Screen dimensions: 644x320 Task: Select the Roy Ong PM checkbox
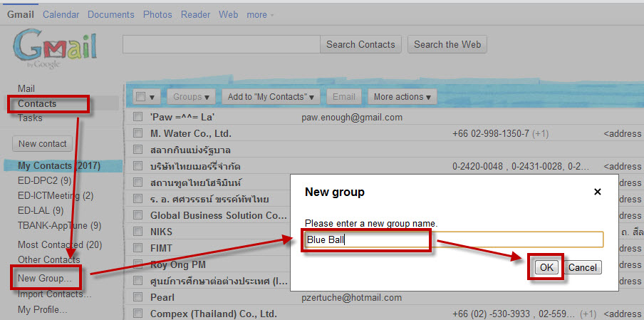tap(138, 264)
